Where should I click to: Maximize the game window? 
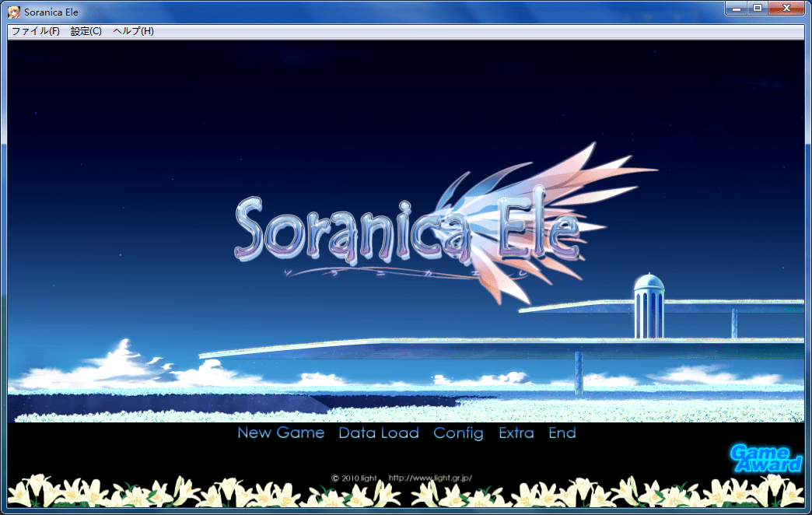pos(758,8)
